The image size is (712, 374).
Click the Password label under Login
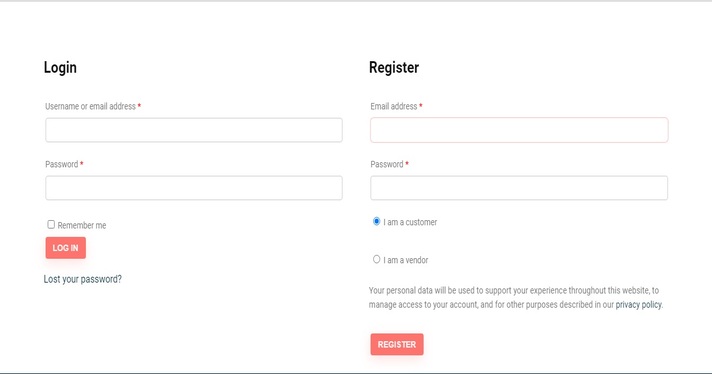coord(62,164)
